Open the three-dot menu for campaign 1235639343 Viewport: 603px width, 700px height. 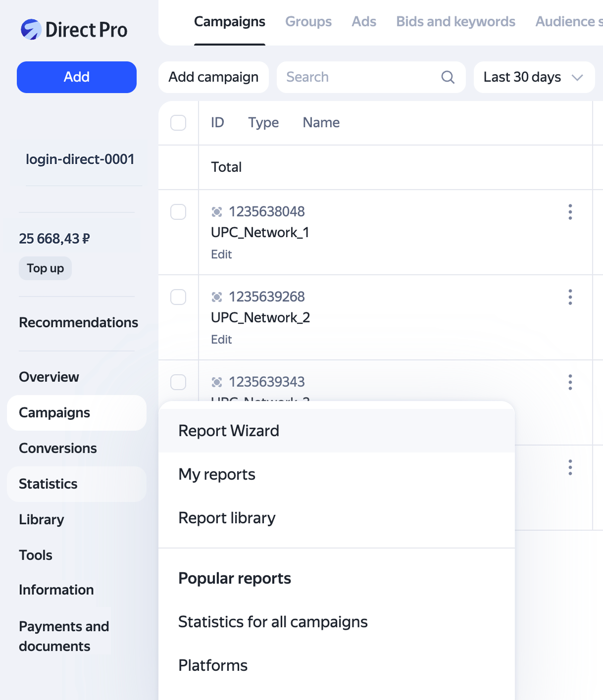click(x=570, y=382)
